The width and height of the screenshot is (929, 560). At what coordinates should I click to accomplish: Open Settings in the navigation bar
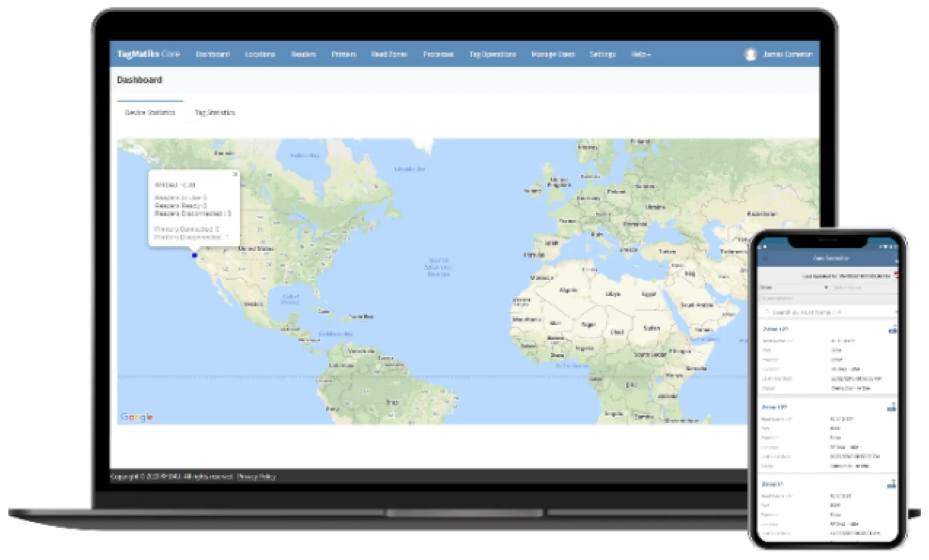pyautogui.click(x=602, y=54)
